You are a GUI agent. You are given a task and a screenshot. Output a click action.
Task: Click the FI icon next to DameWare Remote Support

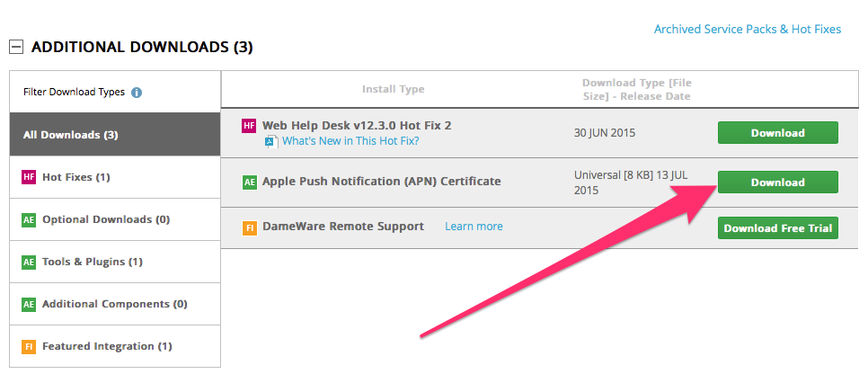(250, 227)
